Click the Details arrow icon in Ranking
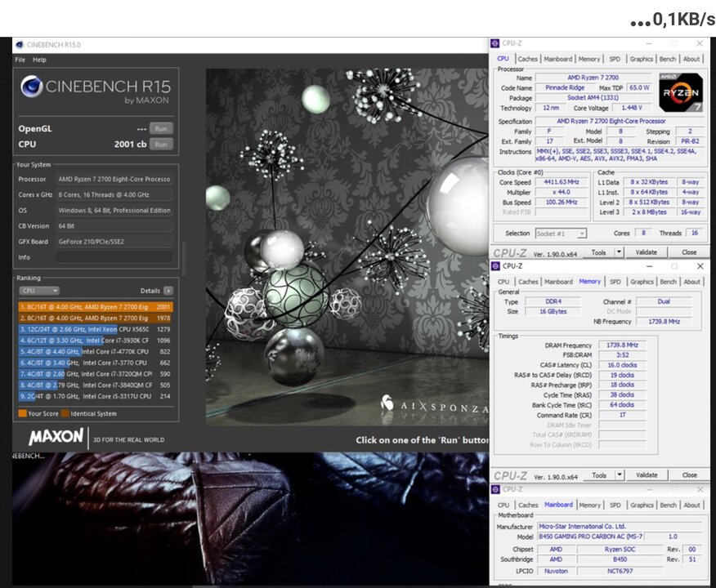The height and width of the screenshot is (588, 716). coord(168,291)
